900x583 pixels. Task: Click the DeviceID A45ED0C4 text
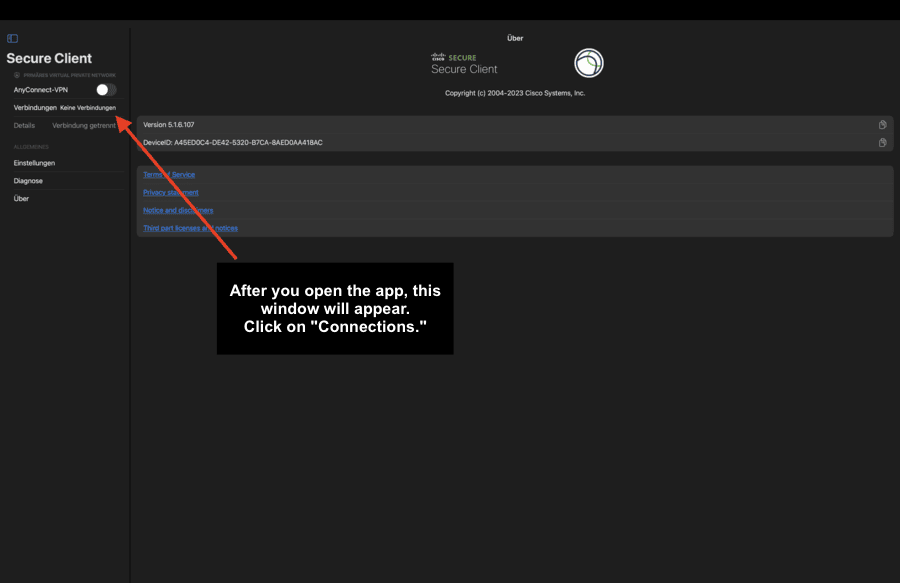tap(232, 142)
